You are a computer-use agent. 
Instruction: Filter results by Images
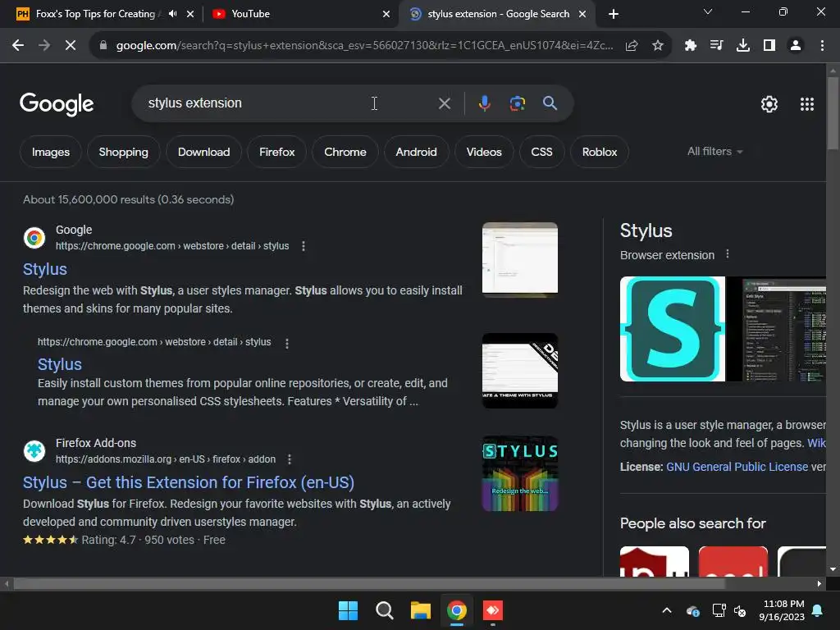point(51,152)
